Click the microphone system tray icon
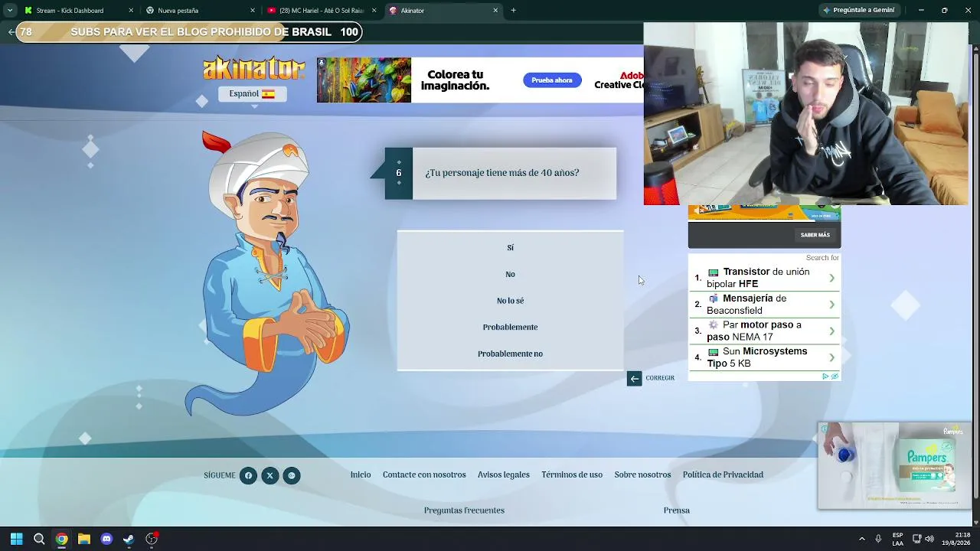The image size is (980, 551). [878, 539]
